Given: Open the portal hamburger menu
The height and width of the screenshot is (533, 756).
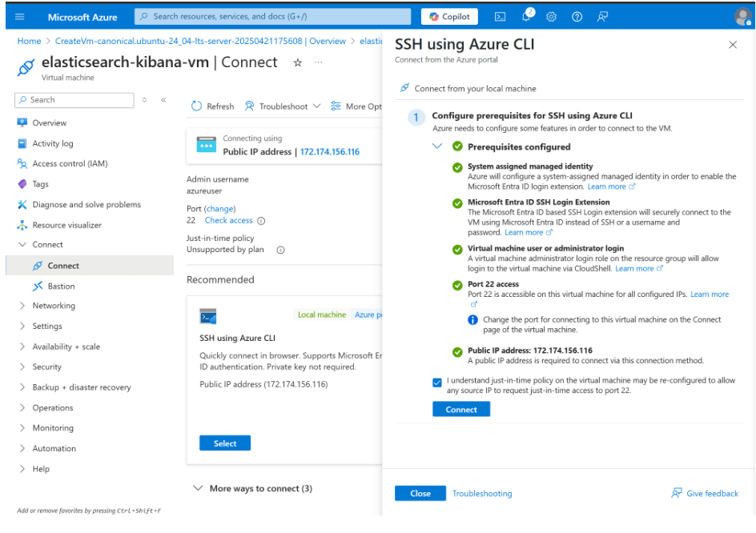Looking at the screenshot, I should tap(22, 16).
